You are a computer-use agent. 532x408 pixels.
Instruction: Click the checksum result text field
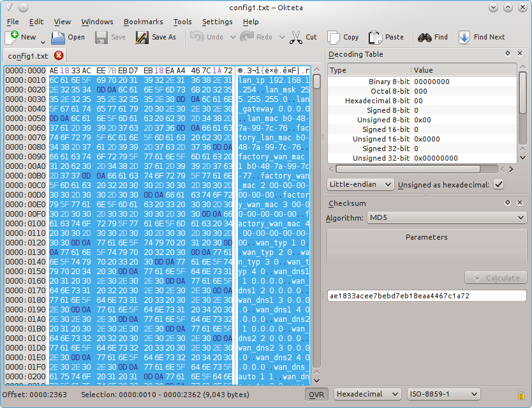pos(427,296)
